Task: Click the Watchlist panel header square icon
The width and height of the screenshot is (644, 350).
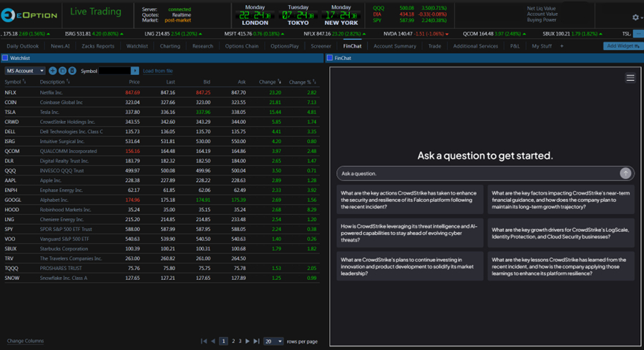Action: pos(5,58)
